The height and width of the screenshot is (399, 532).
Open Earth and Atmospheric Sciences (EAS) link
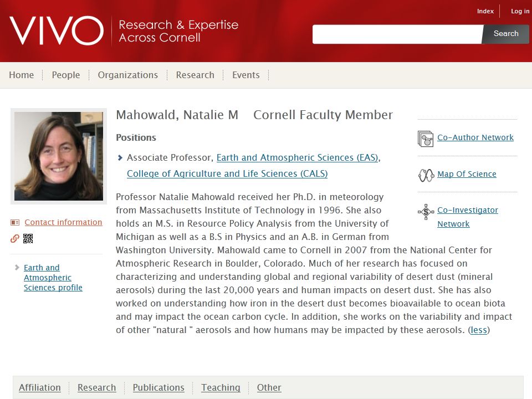coord(297,158)
